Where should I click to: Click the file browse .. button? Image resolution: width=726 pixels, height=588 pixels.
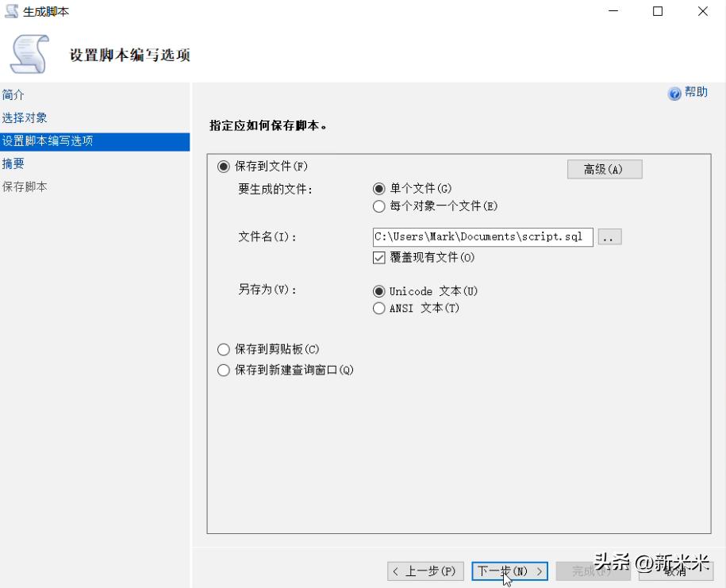[609, 236]
